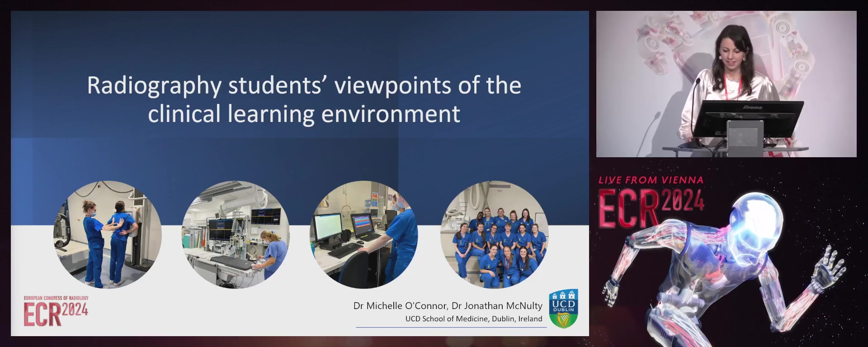Open the group photo of students in scrubs
Screen dimensions: 868x347
tap(495, 234)
